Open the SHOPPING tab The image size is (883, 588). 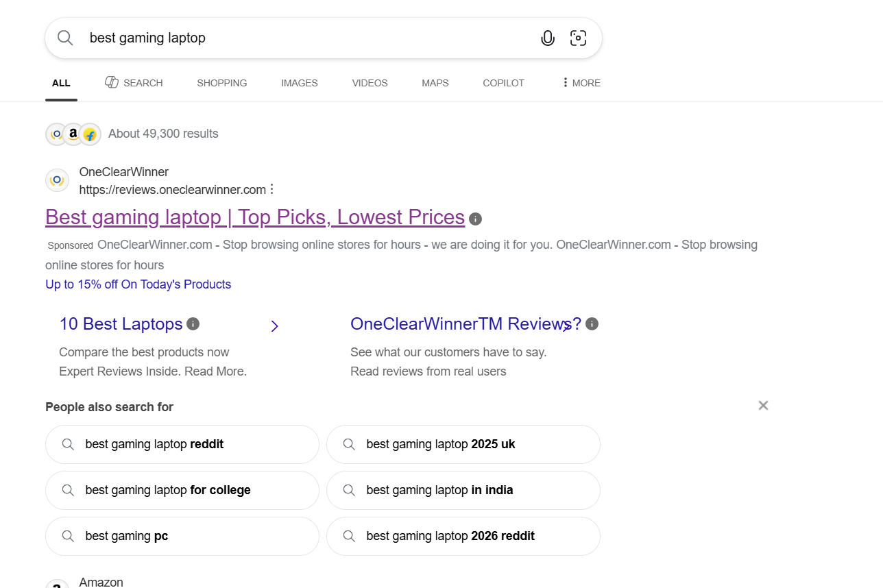(222, 83)
